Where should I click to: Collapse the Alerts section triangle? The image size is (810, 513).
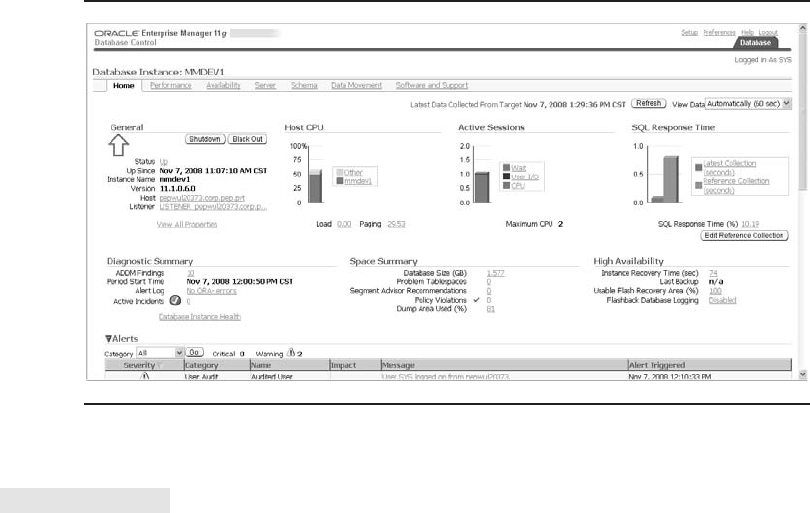click(x=108, y=339)
